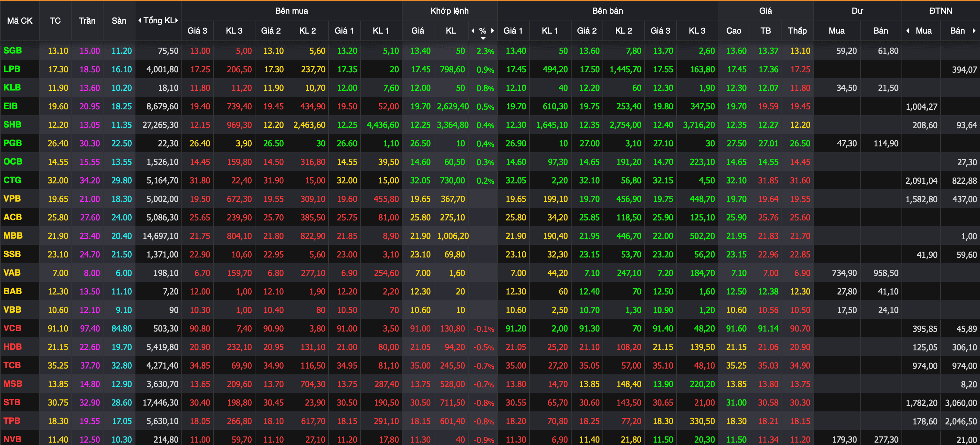This screenshot has width=980, height=445.
Task: Click left arrow beside % column header
Action: 473,31
